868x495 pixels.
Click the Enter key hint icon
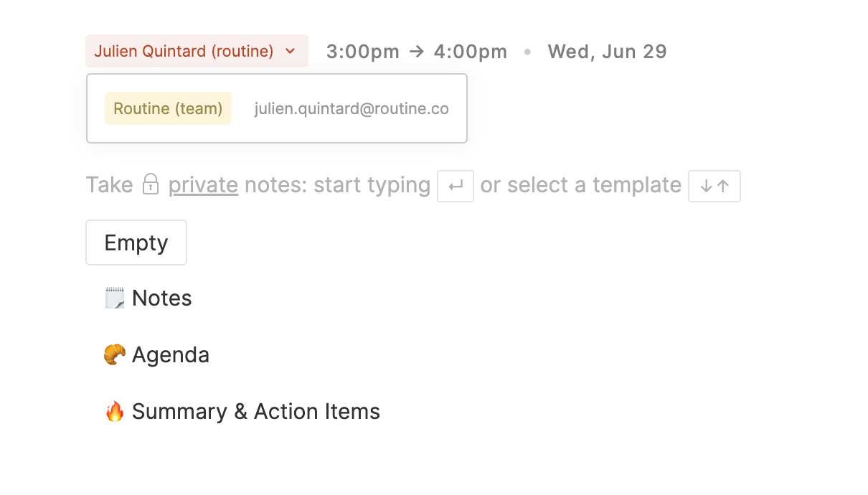pyautogui.click(x=456, y=186)
